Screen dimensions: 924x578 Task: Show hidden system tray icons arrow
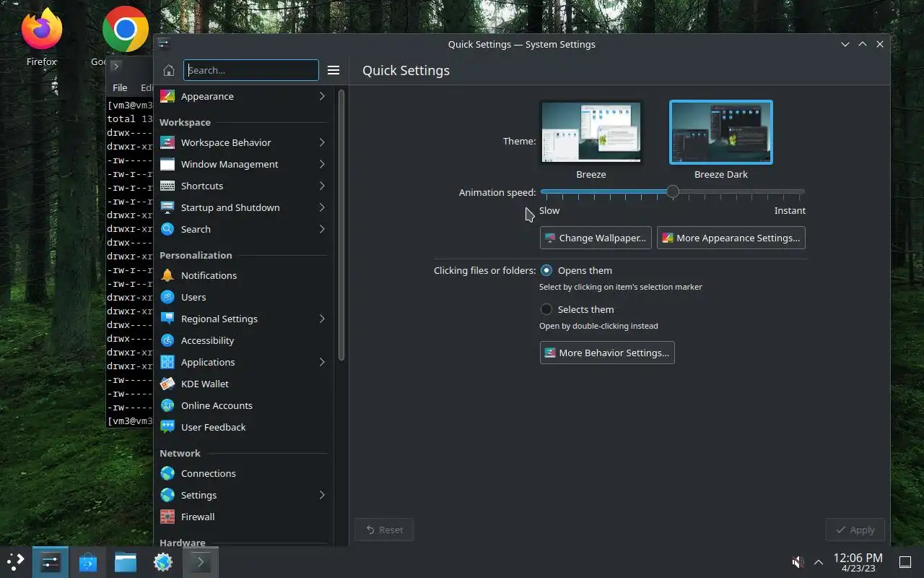click(x=819, y=562)
